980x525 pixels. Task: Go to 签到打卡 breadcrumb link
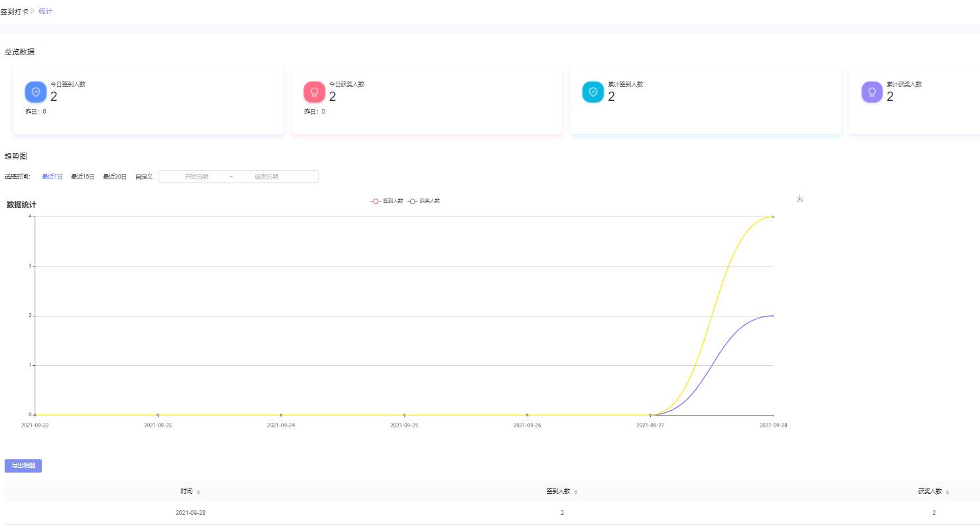point(15,12)
